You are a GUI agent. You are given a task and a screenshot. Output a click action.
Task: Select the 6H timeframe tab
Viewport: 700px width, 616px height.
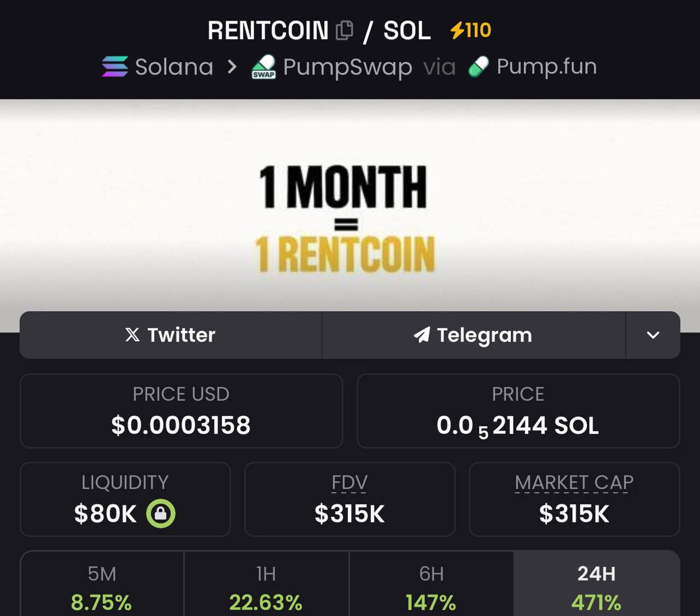coord(431,584)
